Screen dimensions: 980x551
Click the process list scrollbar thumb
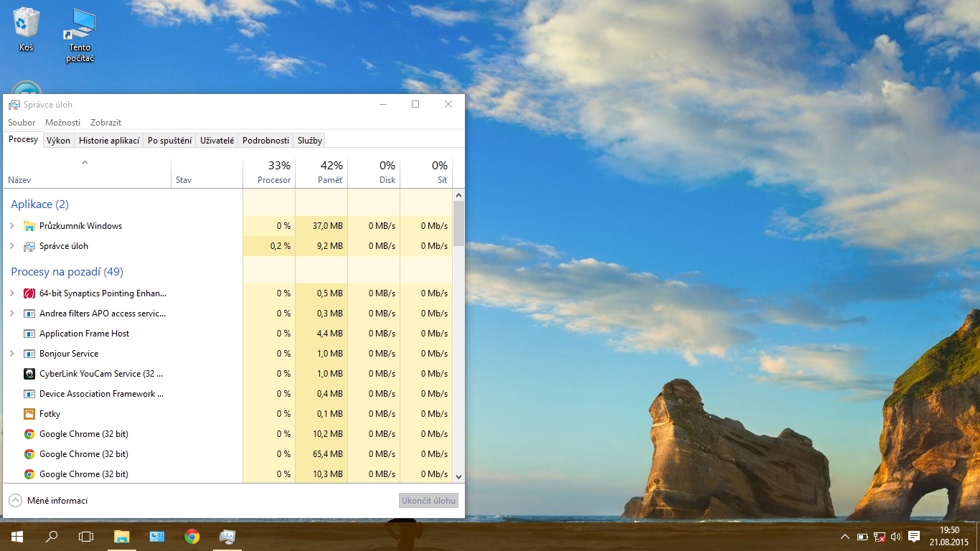[459, 223]
